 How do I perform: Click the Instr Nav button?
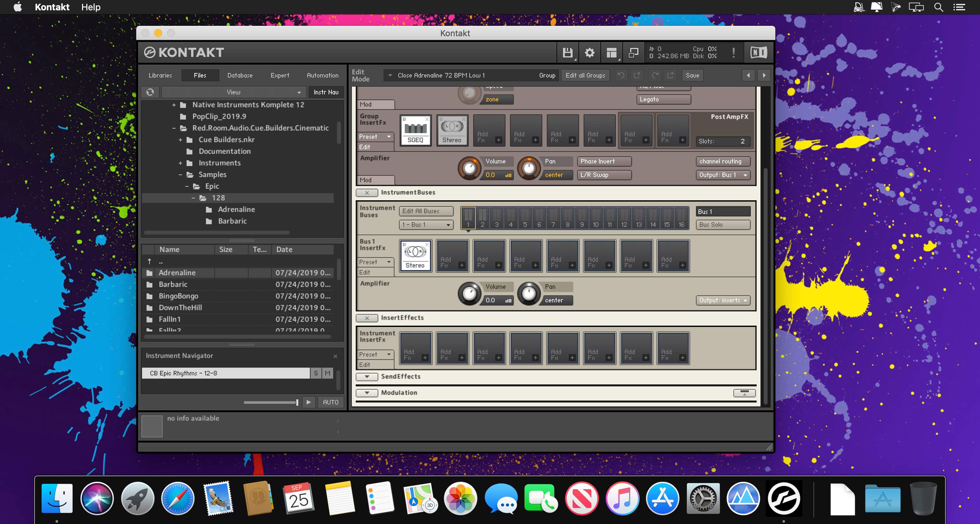pyautogui.click(x=326, y=92)
